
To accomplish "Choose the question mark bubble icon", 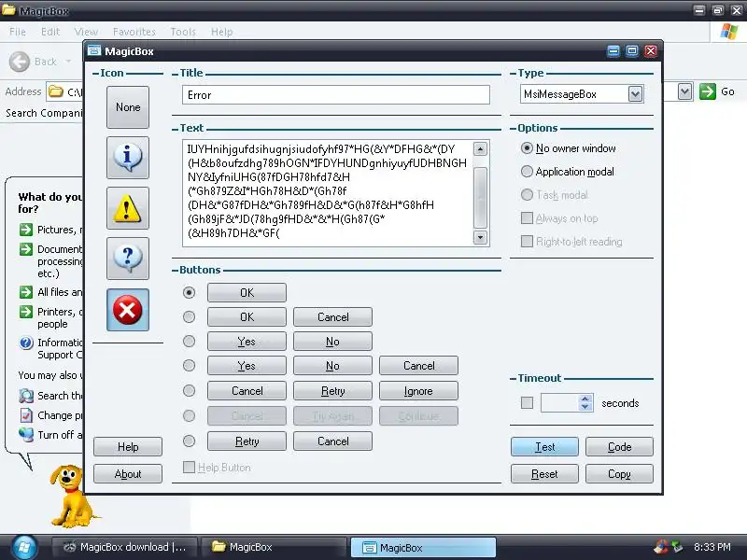I will [128, 259].
